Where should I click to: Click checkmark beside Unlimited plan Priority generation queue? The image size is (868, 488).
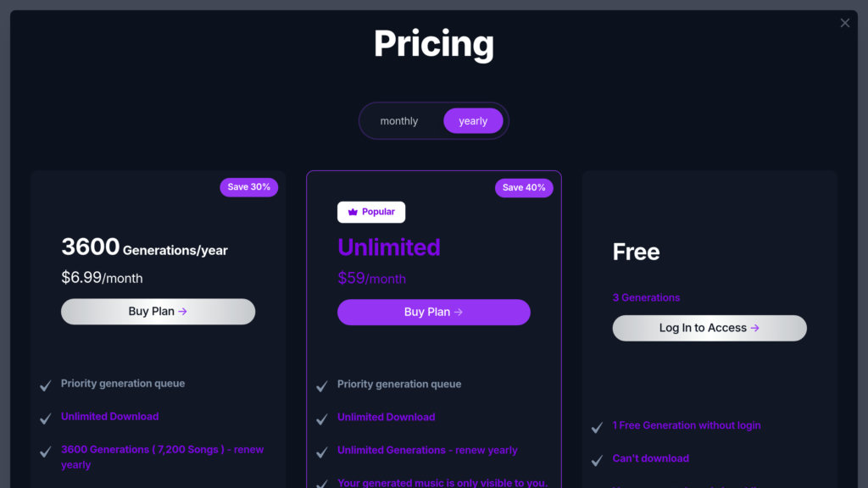coord(322,386)
